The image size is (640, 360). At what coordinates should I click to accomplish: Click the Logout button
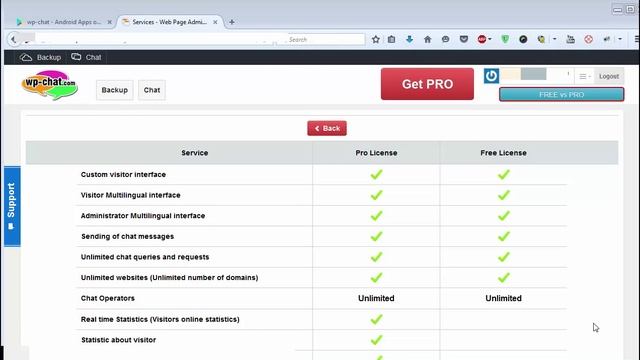click(609, 76)
